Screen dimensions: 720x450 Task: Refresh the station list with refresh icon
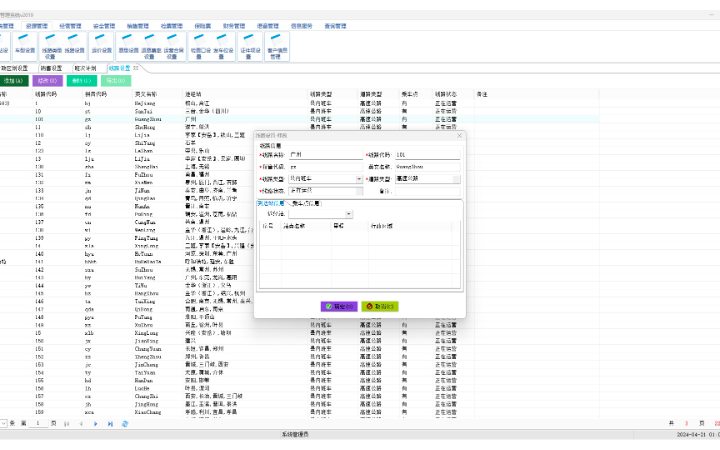[125, 424]
